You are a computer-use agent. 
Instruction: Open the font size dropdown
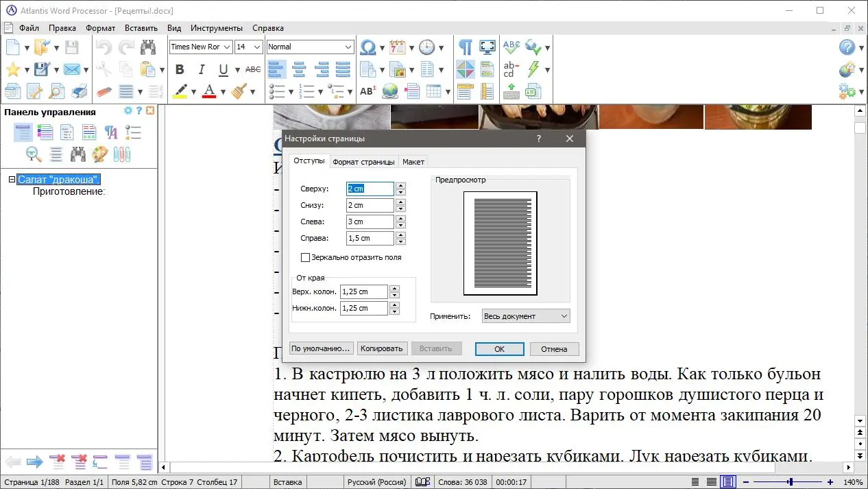257,47
